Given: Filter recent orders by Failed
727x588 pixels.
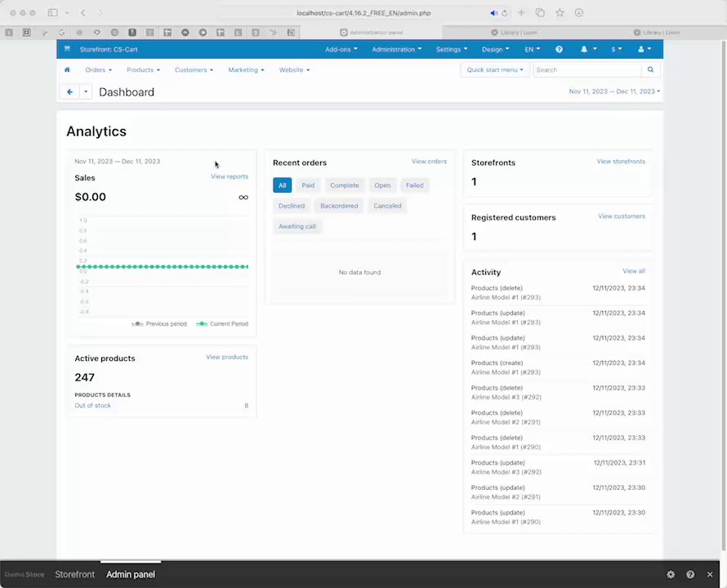Looking at the screenshot, I should [x=414, y=185].
